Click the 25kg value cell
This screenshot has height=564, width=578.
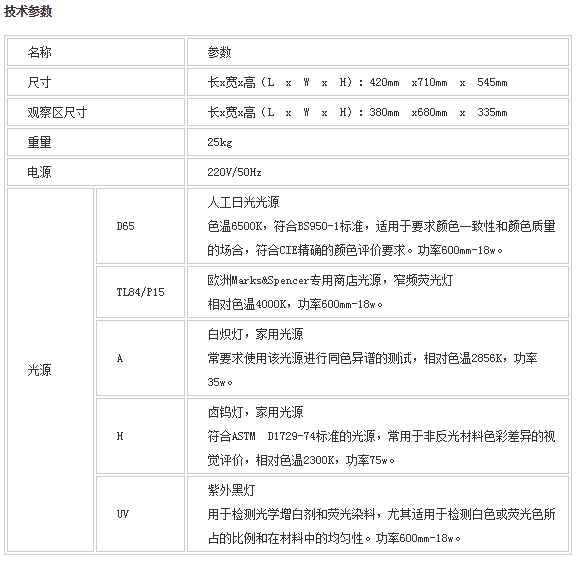378,142
